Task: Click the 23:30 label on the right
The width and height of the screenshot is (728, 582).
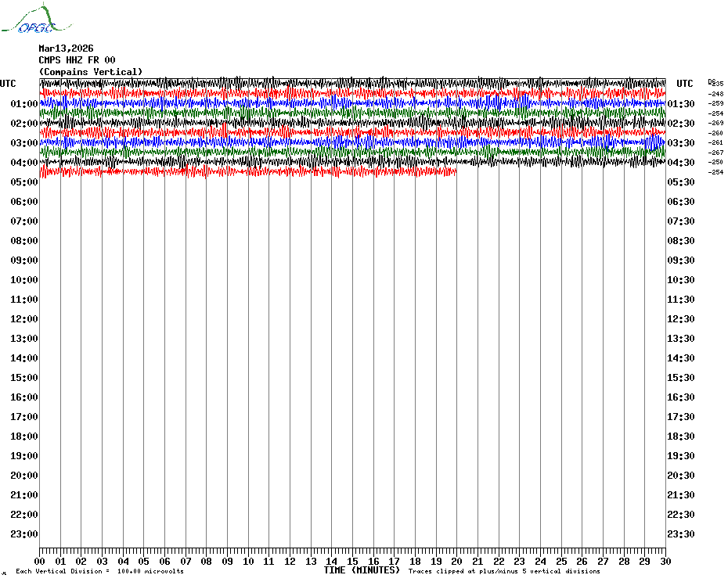Action: (x=681, y=533)
